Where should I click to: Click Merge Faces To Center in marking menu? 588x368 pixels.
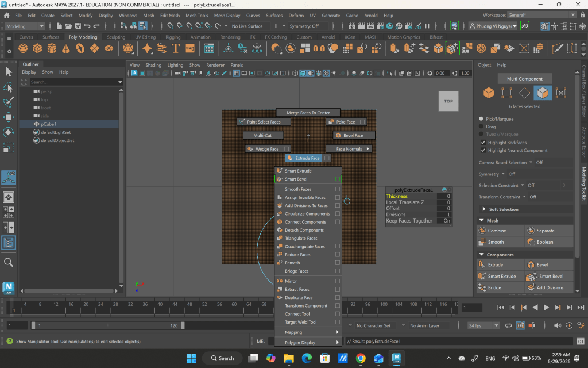coord(308,113)
